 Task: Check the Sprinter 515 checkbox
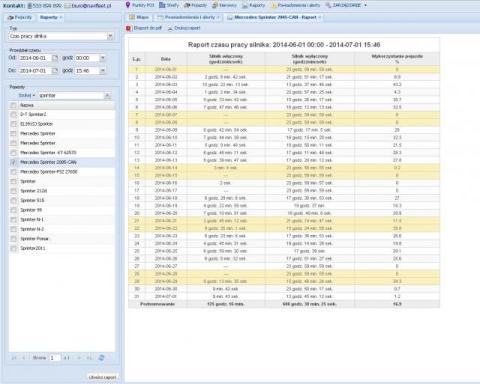[13, 201]
